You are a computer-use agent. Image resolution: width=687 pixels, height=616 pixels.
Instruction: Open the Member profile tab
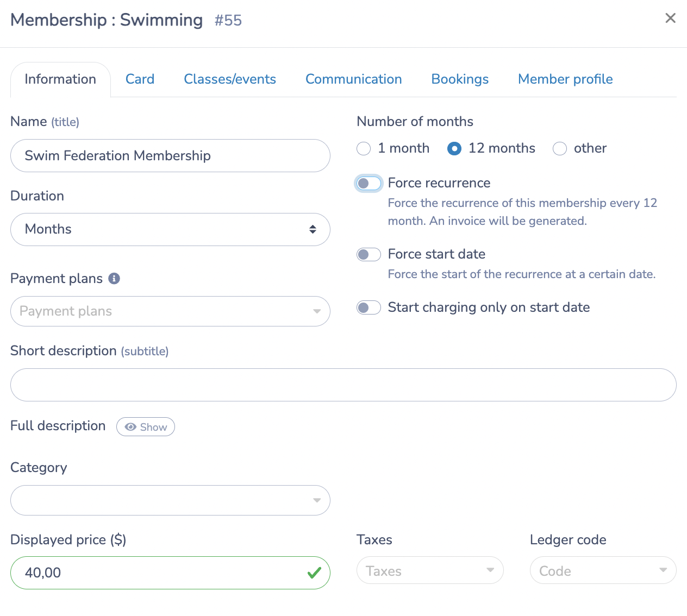[x=565, y=79]
